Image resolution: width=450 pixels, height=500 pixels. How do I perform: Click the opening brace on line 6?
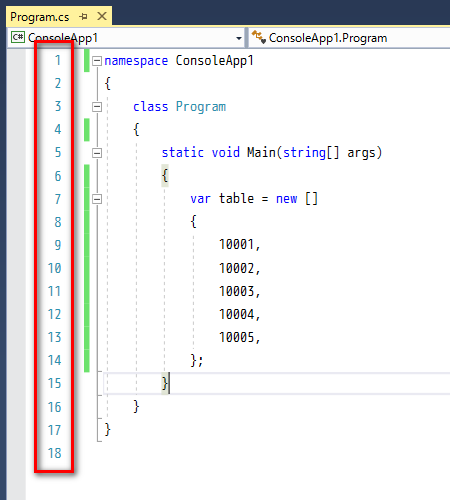(x=165, y=176)
